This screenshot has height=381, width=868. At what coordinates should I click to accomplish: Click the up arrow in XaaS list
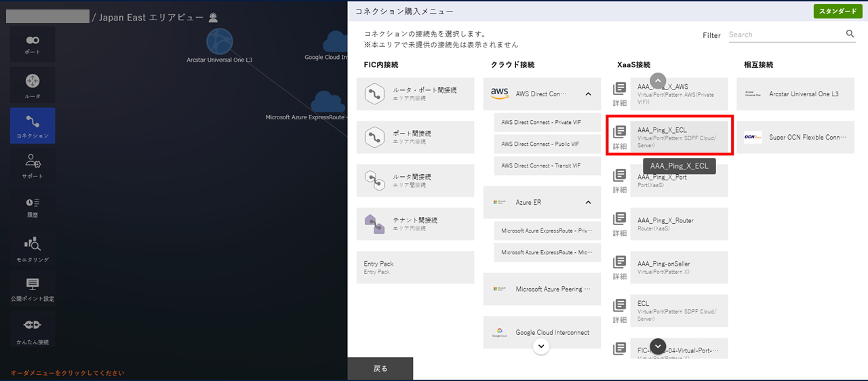pos(658,80)
